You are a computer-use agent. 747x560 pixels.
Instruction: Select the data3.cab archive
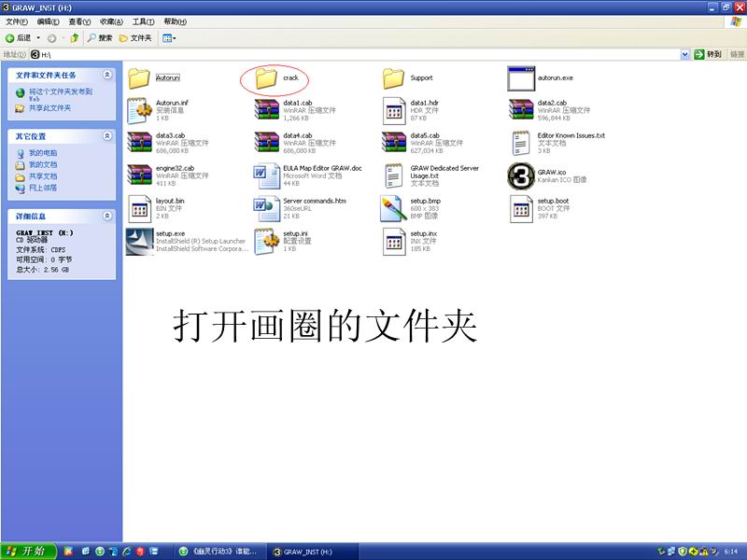pyautogui.click(x=168, y=143)
